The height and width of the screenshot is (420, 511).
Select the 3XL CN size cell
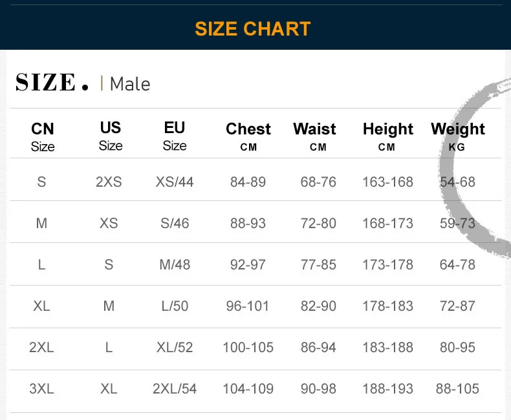click(x=41, y=388)
